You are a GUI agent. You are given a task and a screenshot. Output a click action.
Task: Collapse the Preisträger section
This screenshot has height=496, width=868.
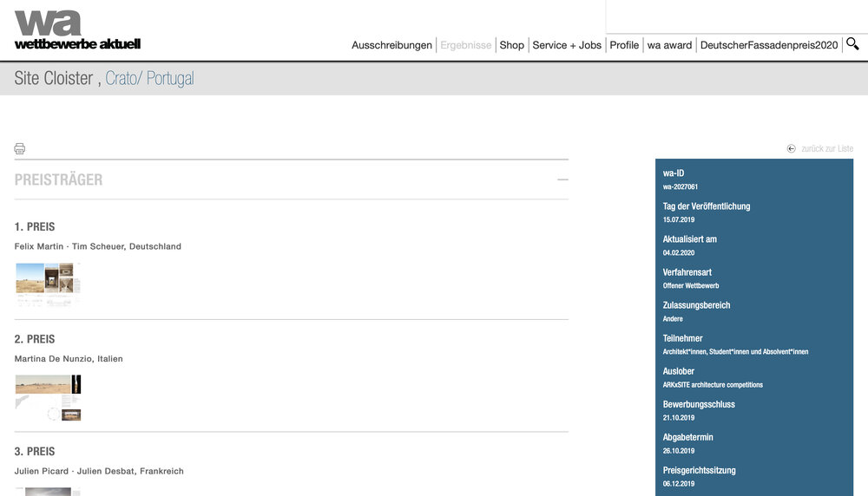562,179
